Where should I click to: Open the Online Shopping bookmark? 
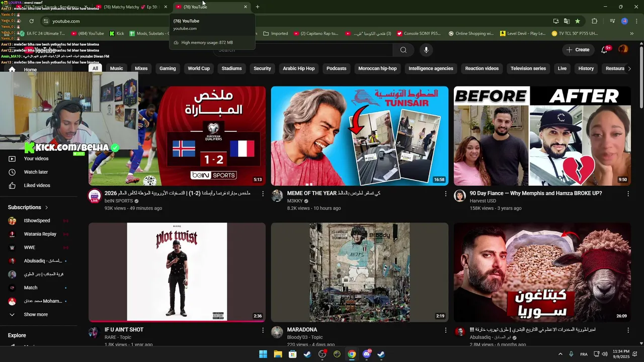click(471, 34)
